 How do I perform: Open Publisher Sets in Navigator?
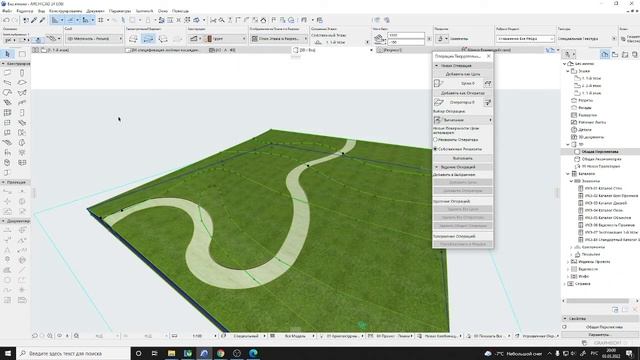(635, 54)
